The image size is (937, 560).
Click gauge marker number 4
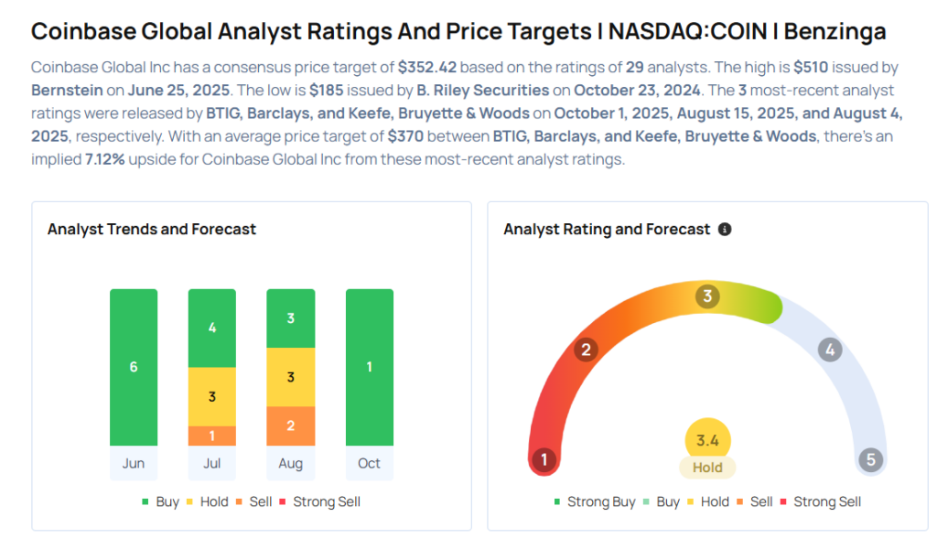tap(830, 349)
